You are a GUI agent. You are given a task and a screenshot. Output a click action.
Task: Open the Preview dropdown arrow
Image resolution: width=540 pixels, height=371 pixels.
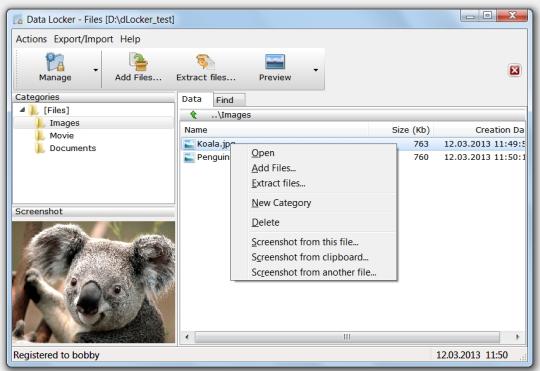coord(315,70)
